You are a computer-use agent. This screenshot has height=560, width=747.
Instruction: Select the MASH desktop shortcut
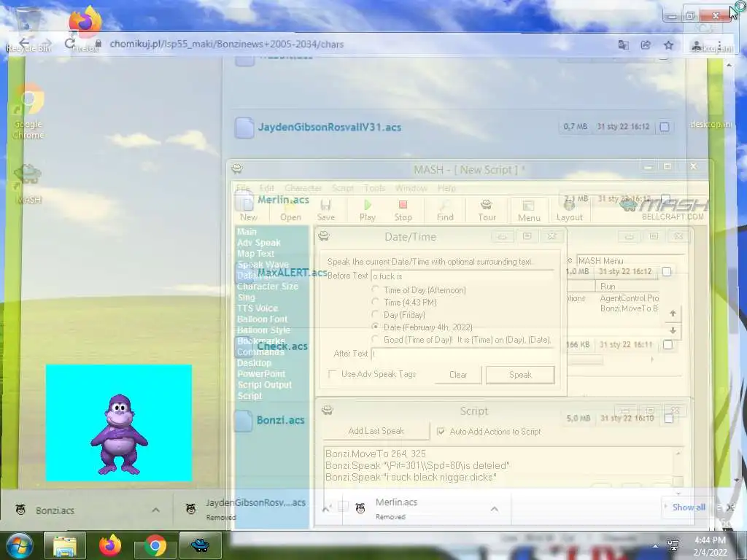28,184
